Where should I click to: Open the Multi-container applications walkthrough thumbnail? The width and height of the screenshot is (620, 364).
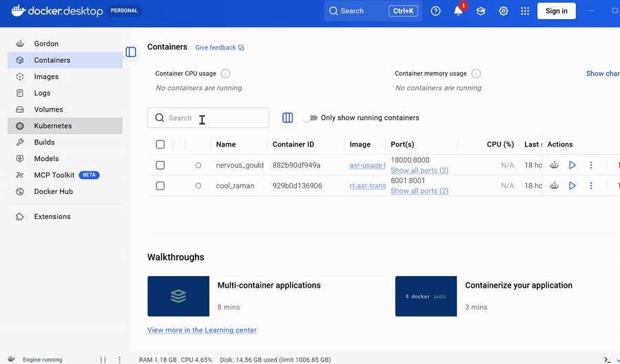click(x=178, y=296)
